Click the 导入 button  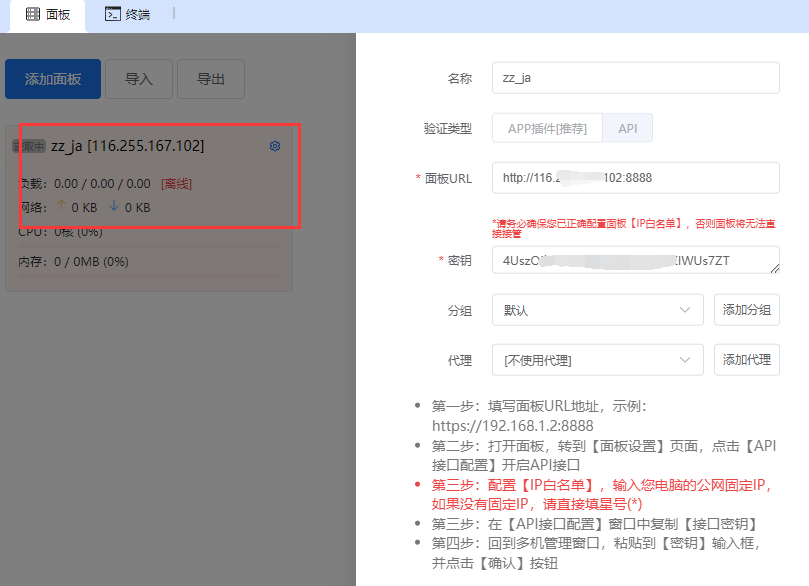point(139,79)
